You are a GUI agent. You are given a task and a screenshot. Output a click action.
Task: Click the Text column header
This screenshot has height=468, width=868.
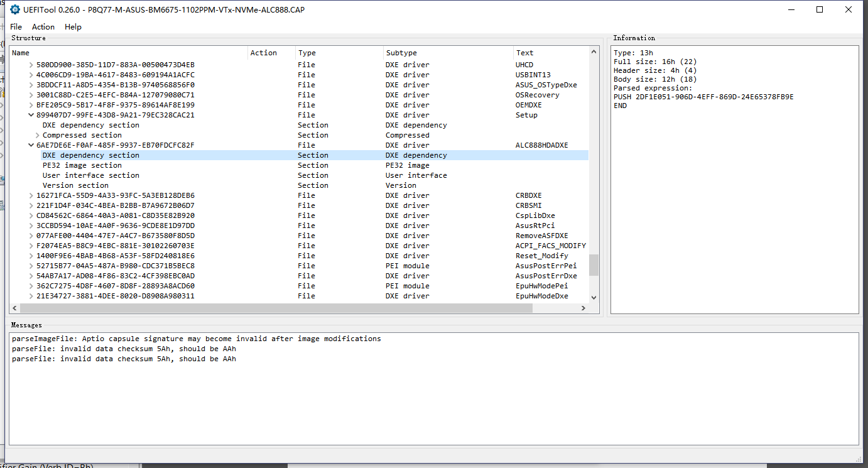click(551, 53)
